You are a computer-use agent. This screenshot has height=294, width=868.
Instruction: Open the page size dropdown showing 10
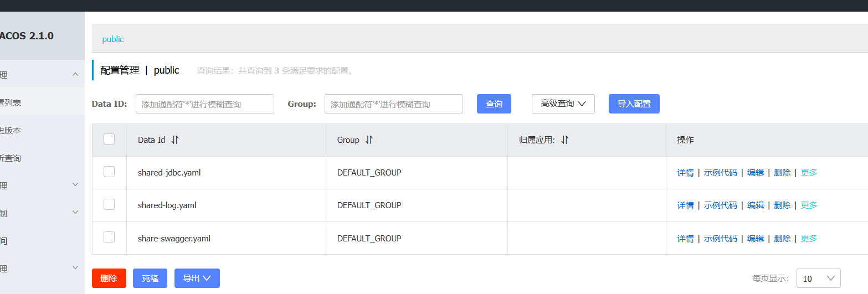(x=819, y=278)
